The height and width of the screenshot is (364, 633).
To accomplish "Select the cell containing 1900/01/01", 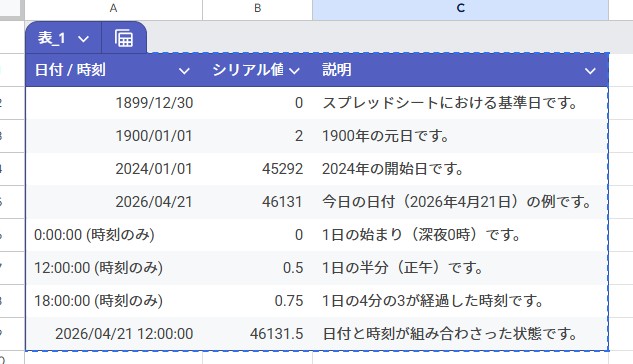I will [114, 136].
